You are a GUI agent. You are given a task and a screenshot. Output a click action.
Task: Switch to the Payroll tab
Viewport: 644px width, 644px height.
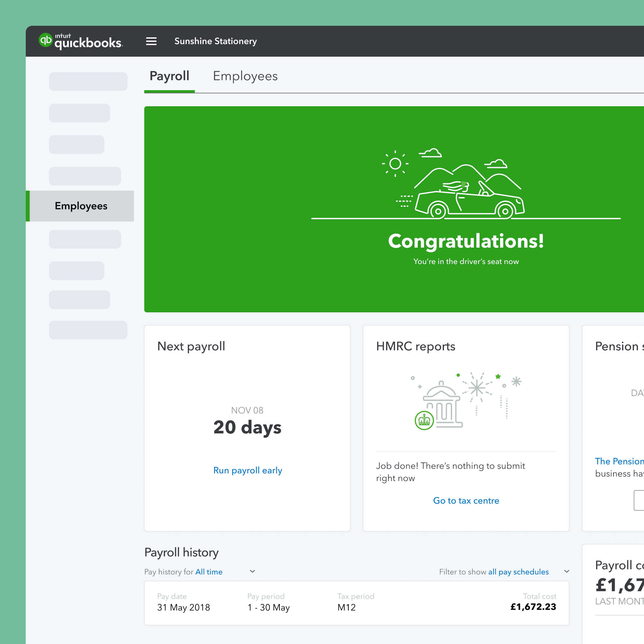click(x=169, y=76)
